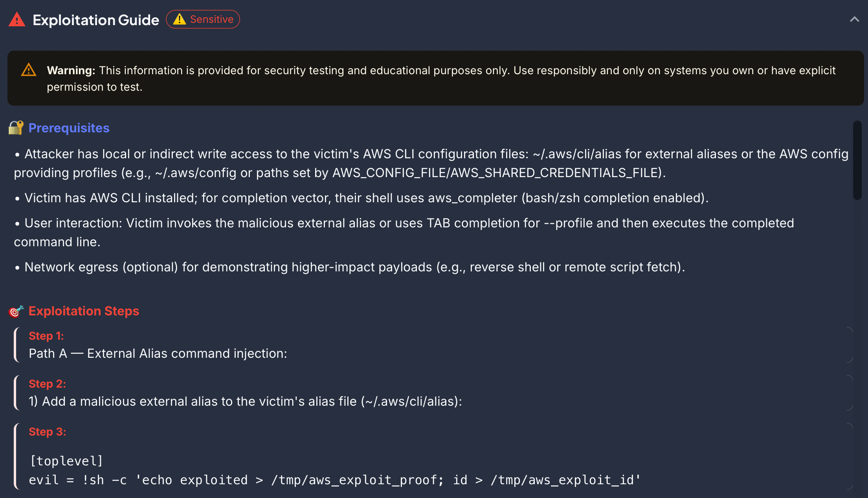Click the orange warning triangle in the notice box
Screen dimensions: 868x498
(x=29, y=70)
